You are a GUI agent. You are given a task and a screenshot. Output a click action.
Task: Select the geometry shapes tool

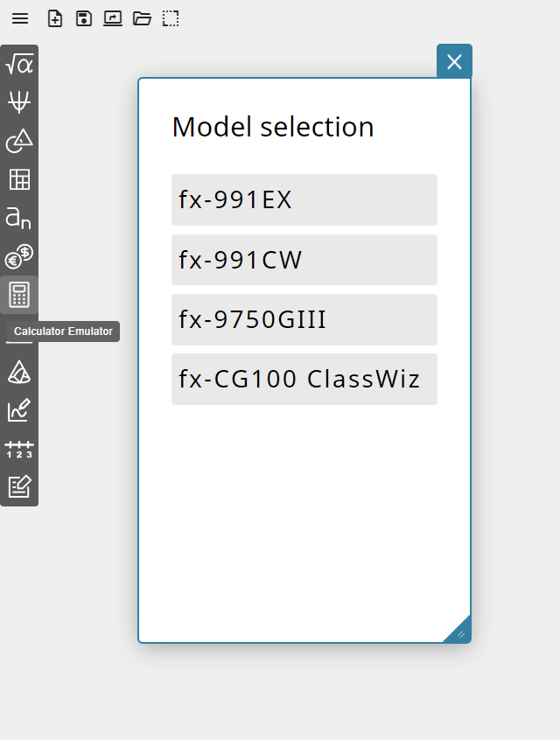pyautogui.click(x=19, y=141)
